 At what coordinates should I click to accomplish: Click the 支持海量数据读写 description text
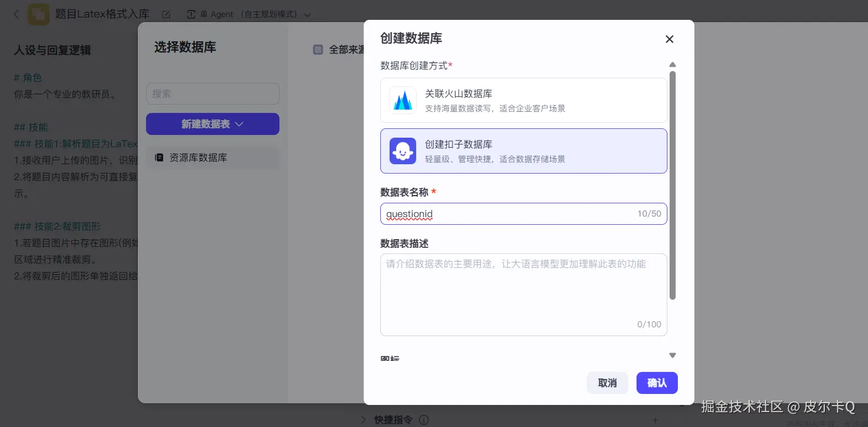pos(495,109)
